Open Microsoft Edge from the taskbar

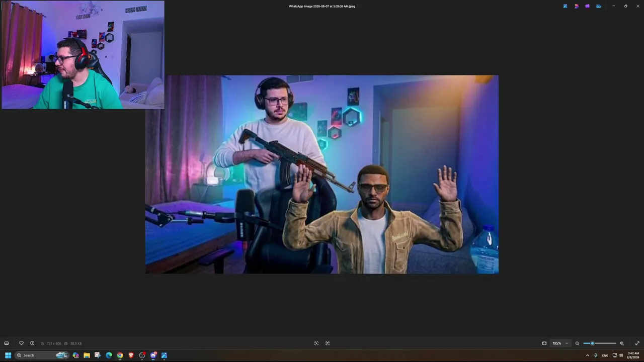pyautogui.click(x=109, y=355)
